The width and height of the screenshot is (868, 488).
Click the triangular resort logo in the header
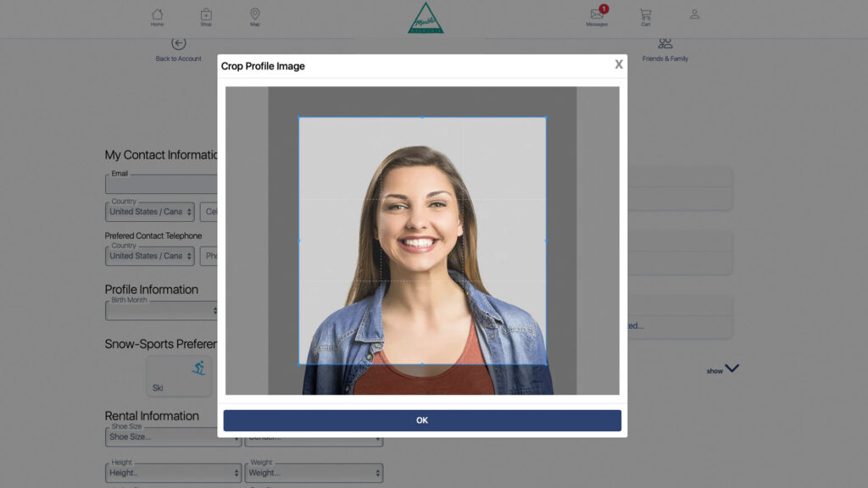426,18
